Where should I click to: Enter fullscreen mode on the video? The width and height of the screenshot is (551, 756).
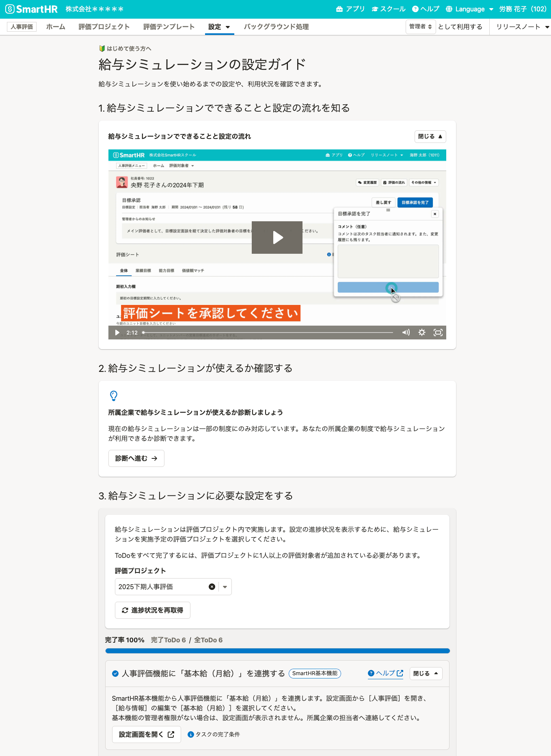(x=438, y=333)
